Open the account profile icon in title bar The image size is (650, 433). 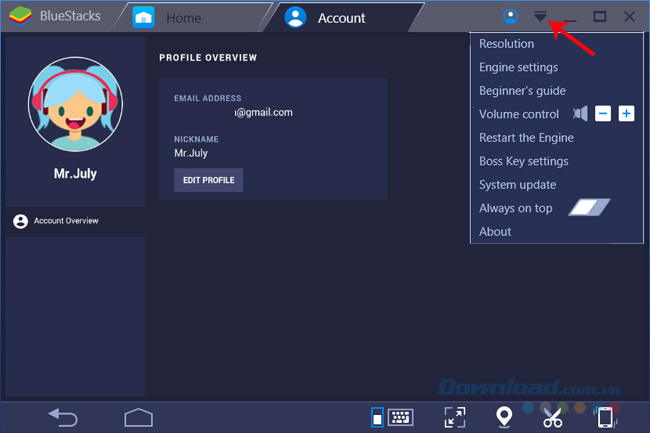[511, 17]
